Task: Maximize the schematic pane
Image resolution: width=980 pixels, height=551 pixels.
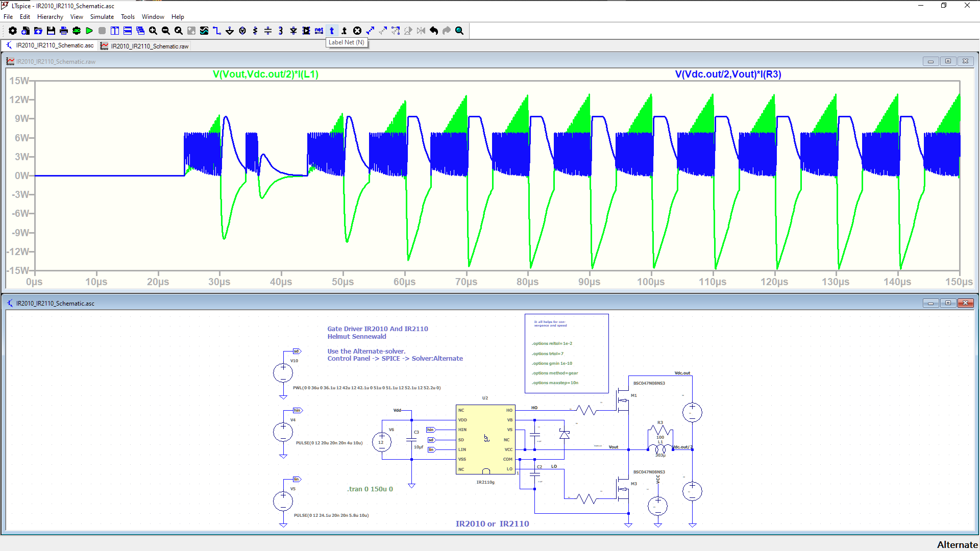Action: coord(948,303)
